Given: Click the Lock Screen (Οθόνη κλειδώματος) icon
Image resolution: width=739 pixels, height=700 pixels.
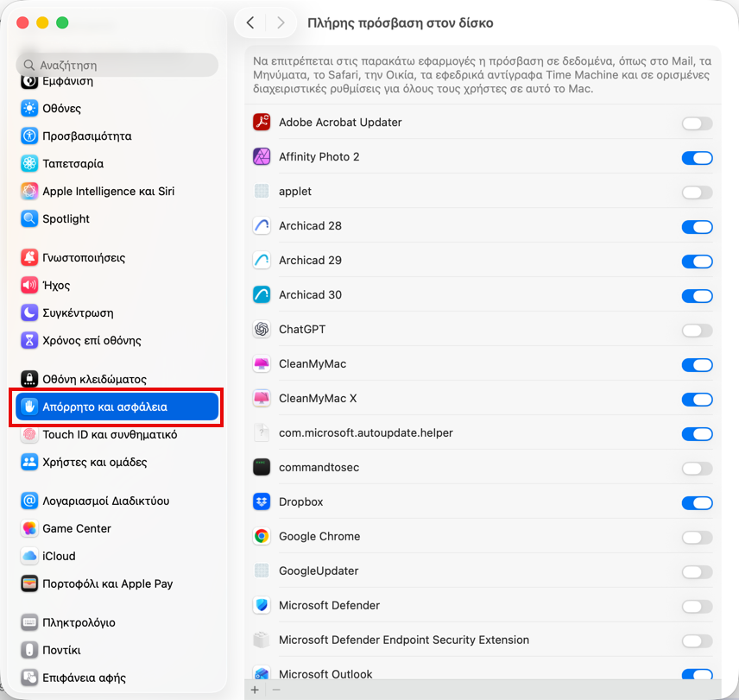Looking at the screenshot, I should [29, 379].
